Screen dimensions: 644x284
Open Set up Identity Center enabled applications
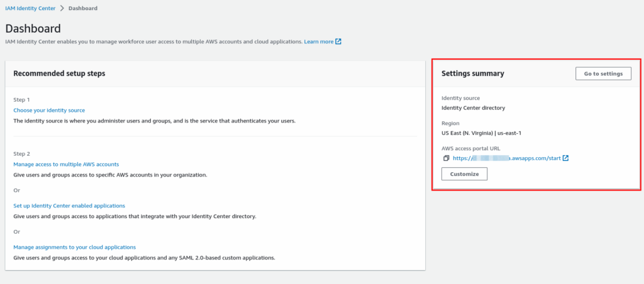coord(69,205)
